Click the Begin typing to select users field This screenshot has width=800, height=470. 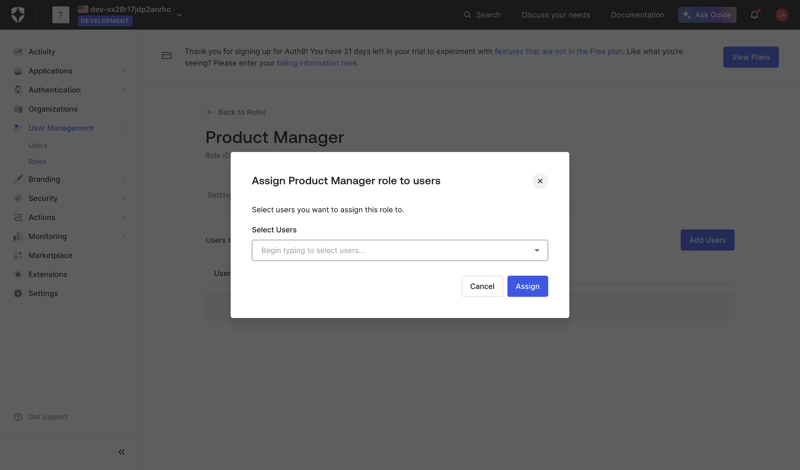pyautogui.click(x=399, y=251)
